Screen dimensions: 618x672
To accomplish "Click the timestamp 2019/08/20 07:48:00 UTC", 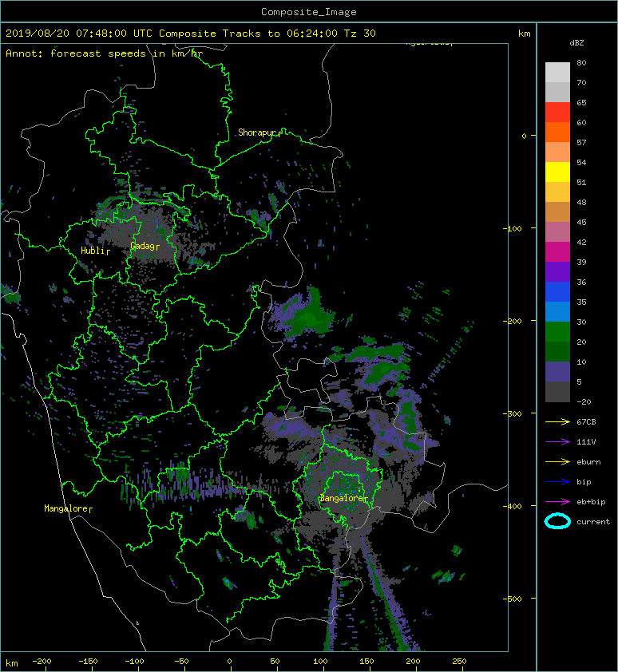I will 79,34.
